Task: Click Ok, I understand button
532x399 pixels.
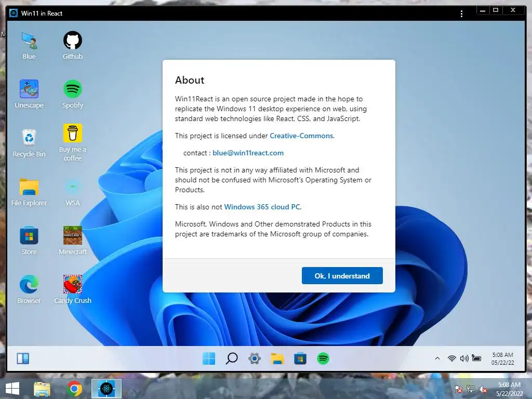Action: click(x=342, y=275)
